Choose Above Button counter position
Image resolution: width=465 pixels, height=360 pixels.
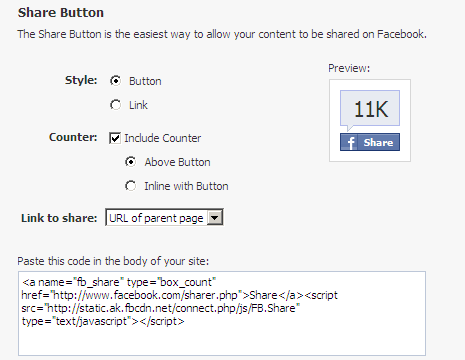click(x=130, y=162)
